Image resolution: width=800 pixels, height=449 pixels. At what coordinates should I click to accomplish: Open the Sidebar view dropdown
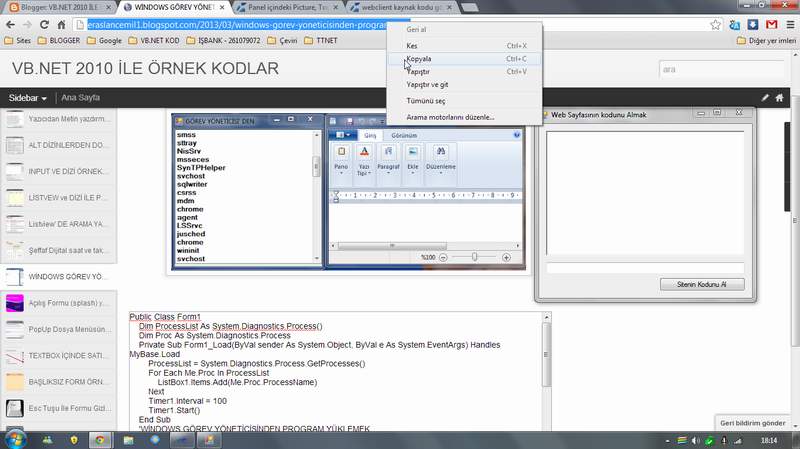(x=28, y=97)
